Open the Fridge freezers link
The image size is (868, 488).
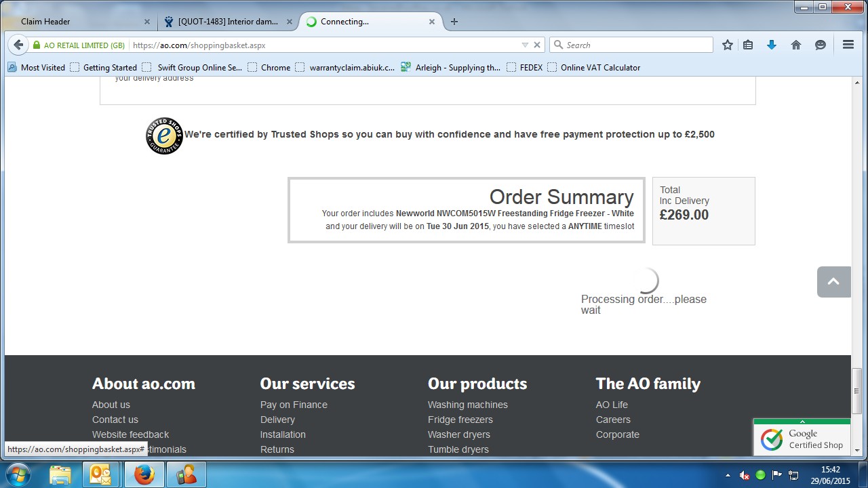click(460, 420)
